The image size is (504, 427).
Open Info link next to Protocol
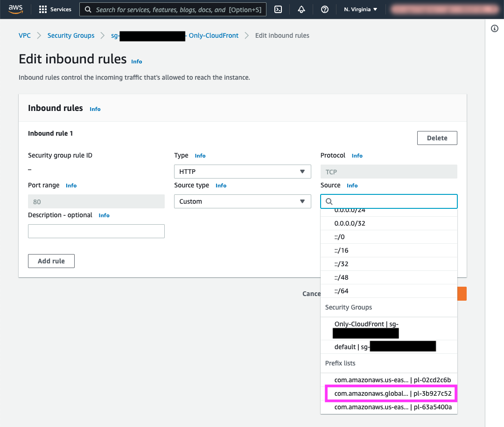coord(357,156)
